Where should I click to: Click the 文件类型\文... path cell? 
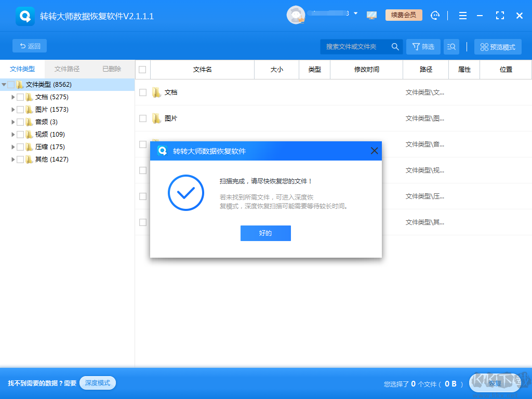(x=425, y=92)
